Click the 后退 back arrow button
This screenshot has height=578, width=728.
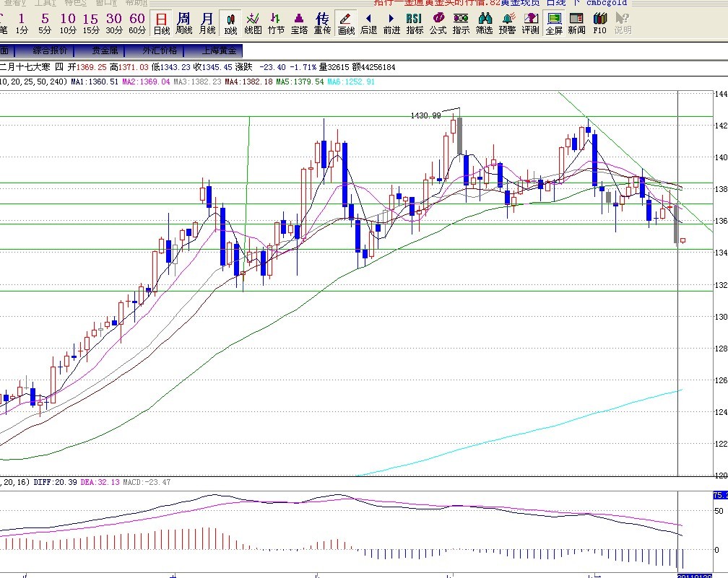[x=368, y=23]
